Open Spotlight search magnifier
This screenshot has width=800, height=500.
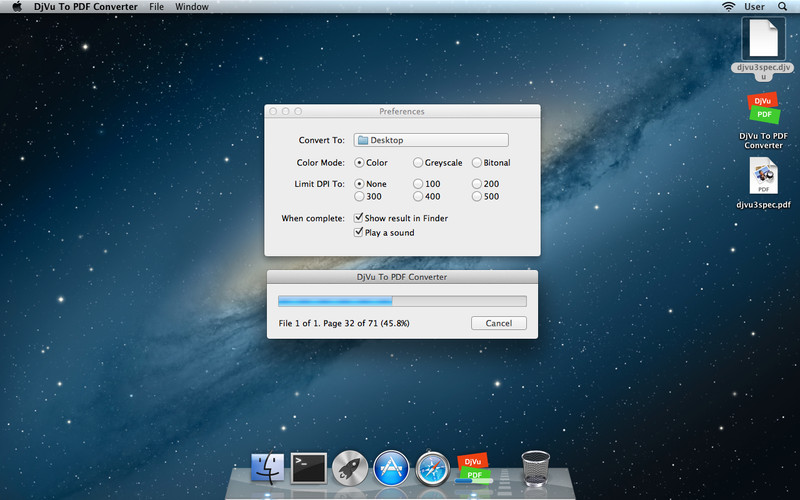point(782,7)
